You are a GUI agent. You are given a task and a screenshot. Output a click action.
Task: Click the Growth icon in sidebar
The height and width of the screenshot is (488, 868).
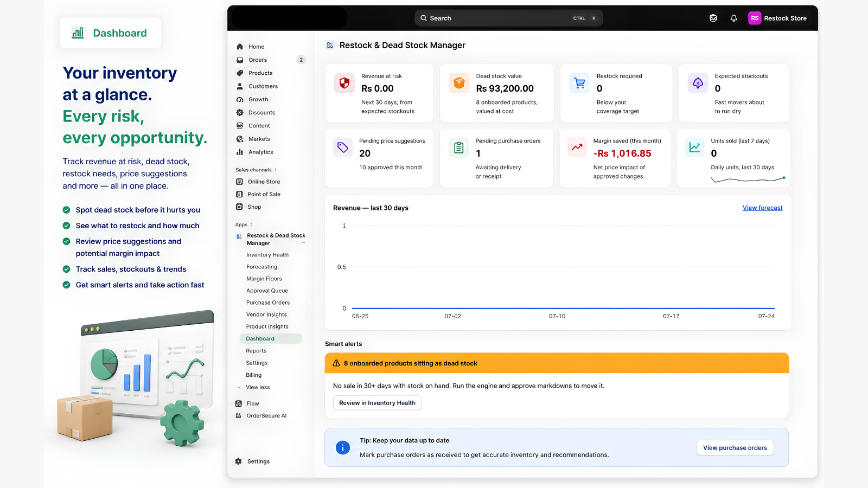click(x=240, y=99)
